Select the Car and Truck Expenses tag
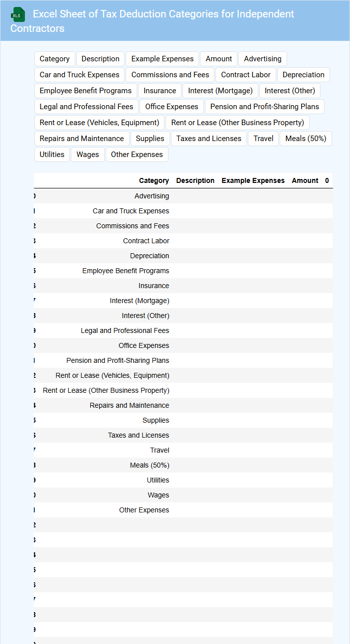The image size is (350, 644). tap(80, 75)
